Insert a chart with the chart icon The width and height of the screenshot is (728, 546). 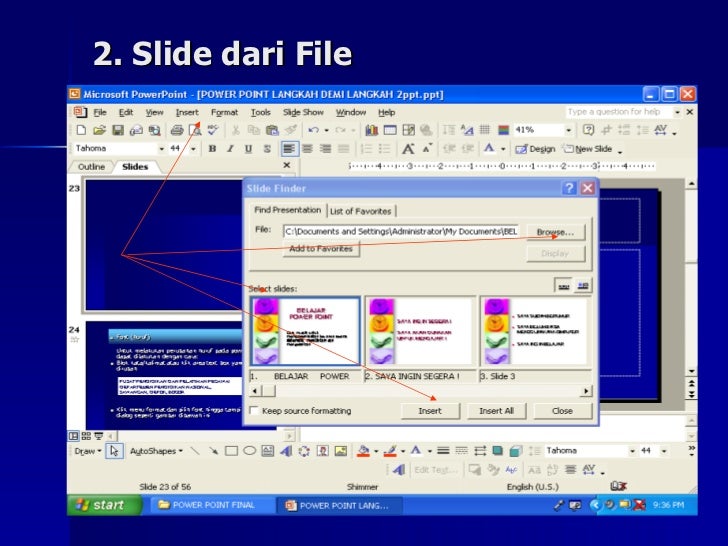tap(371, 130)
